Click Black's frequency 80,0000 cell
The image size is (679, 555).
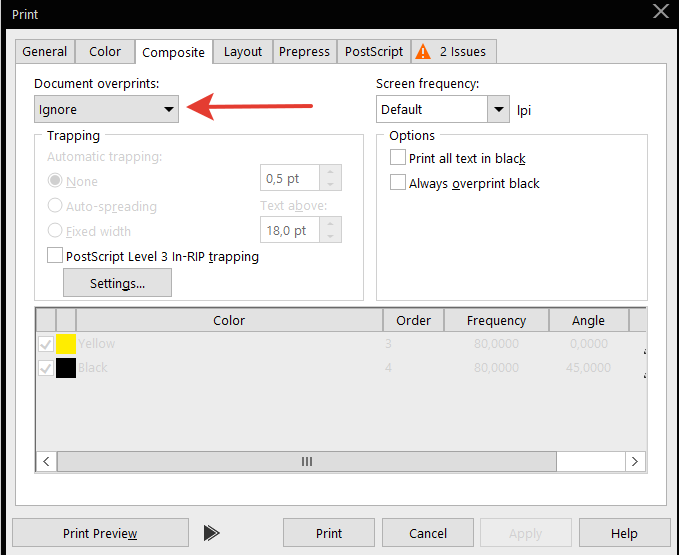[x=496, y=368]
